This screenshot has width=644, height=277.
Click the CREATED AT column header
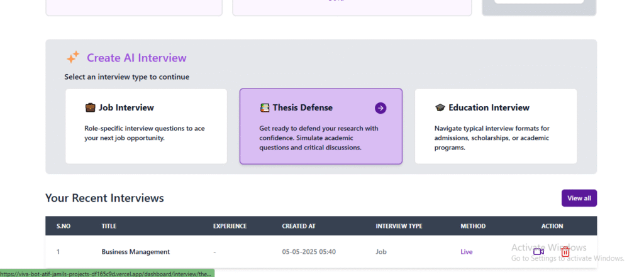(x=299, y=226)
